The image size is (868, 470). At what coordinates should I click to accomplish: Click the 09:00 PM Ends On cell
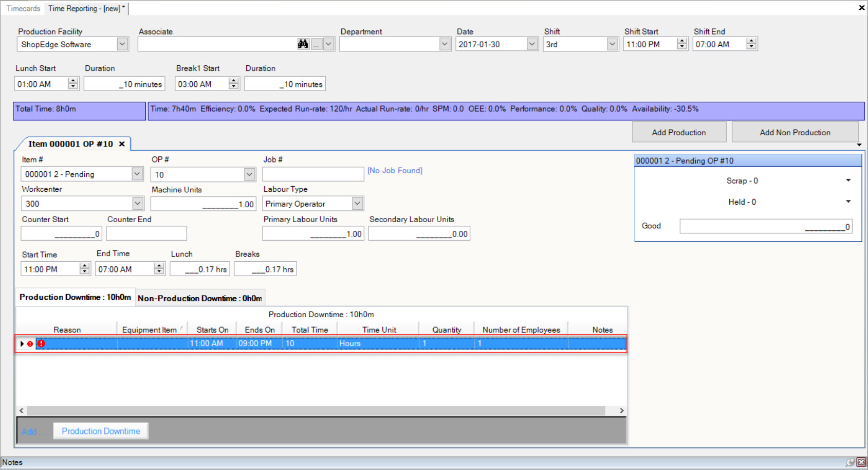pyautogui.click(x=260, y=344)
